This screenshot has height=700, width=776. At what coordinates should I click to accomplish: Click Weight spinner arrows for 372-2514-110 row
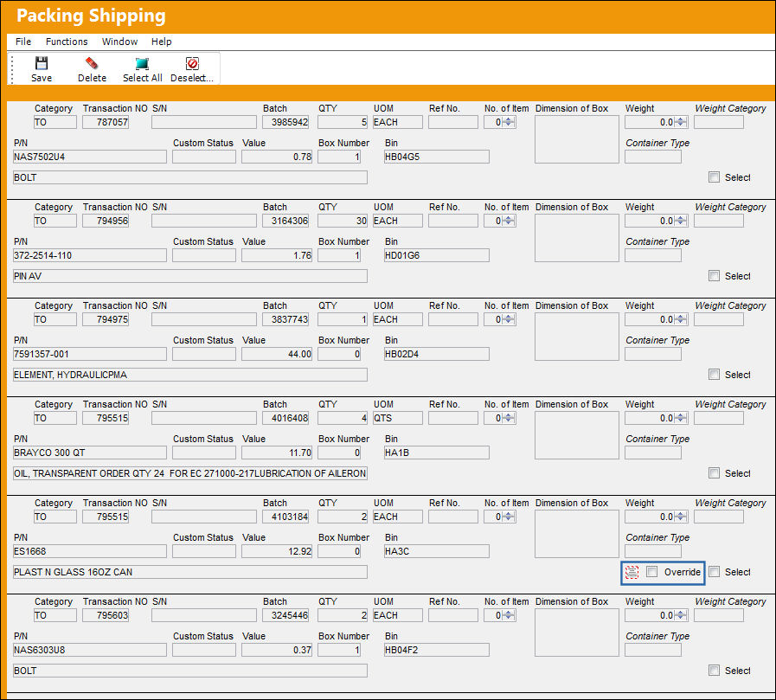point(681,221)
